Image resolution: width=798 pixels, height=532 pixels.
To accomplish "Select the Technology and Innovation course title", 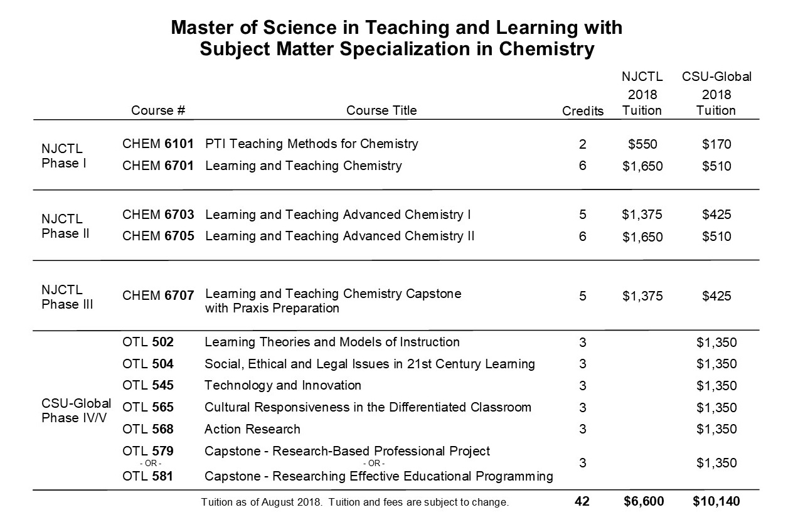I will (x=283, y=385).
